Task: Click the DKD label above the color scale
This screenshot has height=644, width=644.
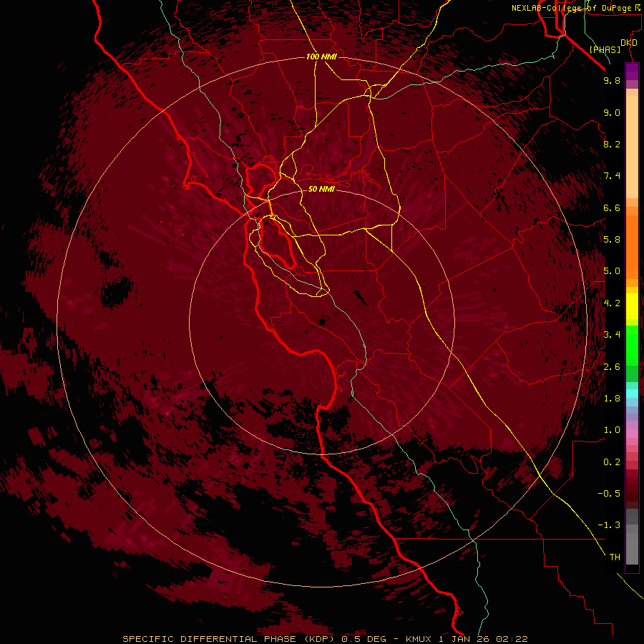Action: [629, 43]
